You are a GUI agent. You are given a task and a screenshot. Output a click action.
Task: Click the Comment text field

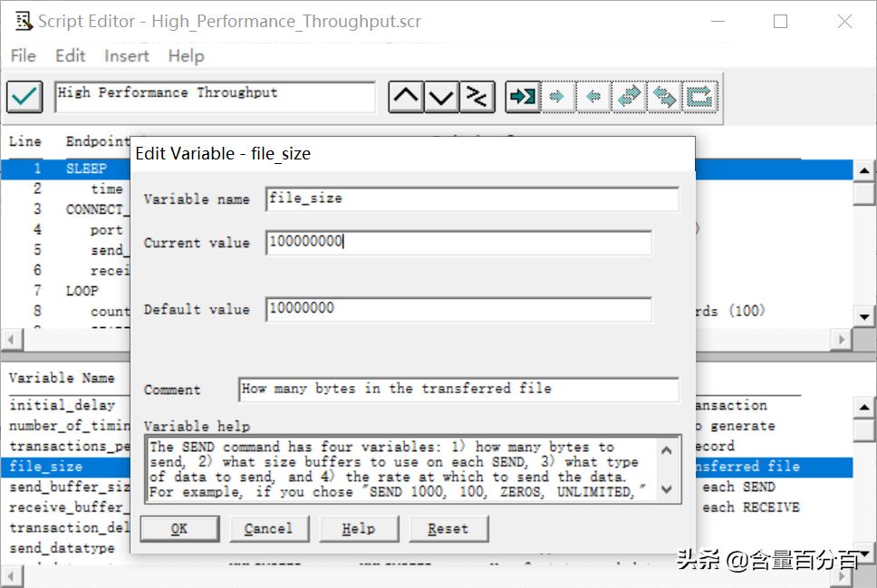click(458, 390)
